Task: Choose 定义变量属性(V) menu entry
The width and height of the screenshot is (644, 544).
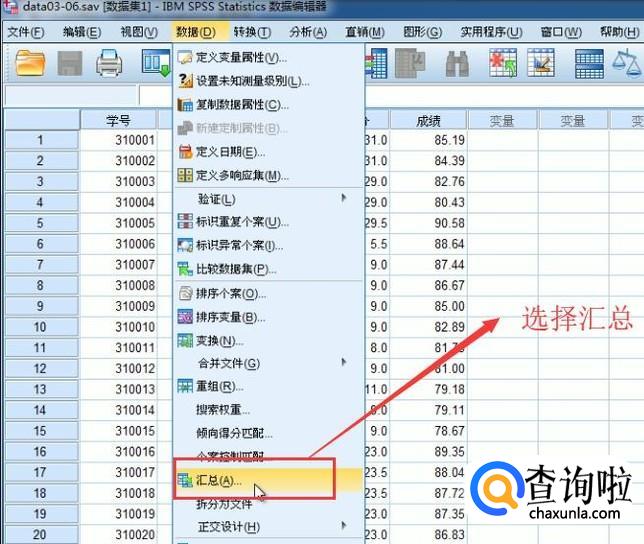Action: point(269,57)
